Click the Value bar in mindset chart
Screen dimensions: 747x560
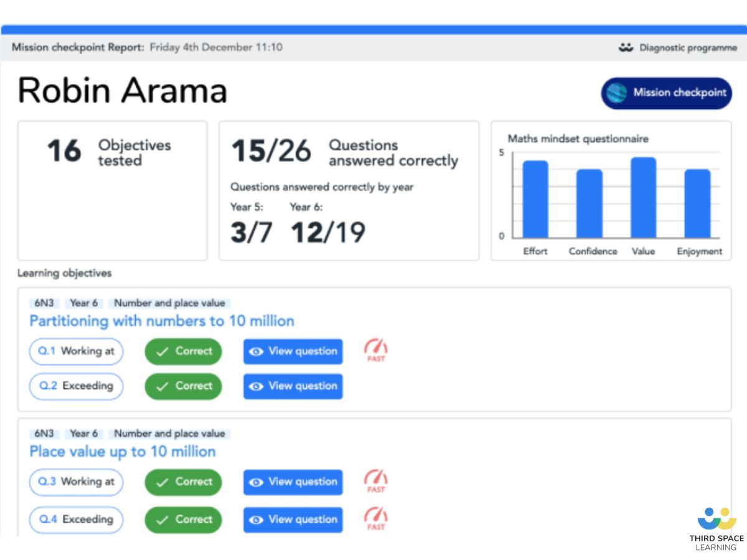(x=643, y=198)
